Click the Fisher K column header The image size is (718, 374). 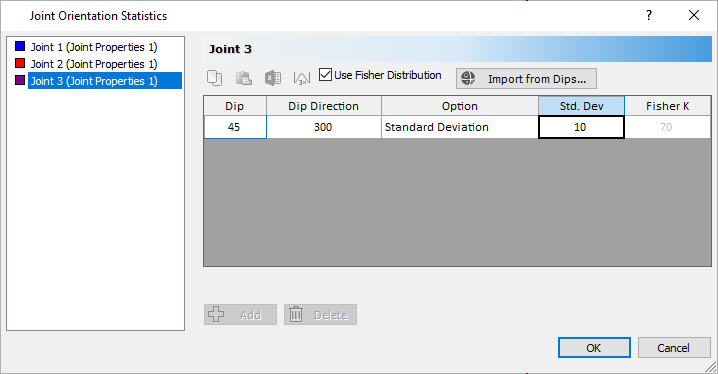(x=667, y=106)
